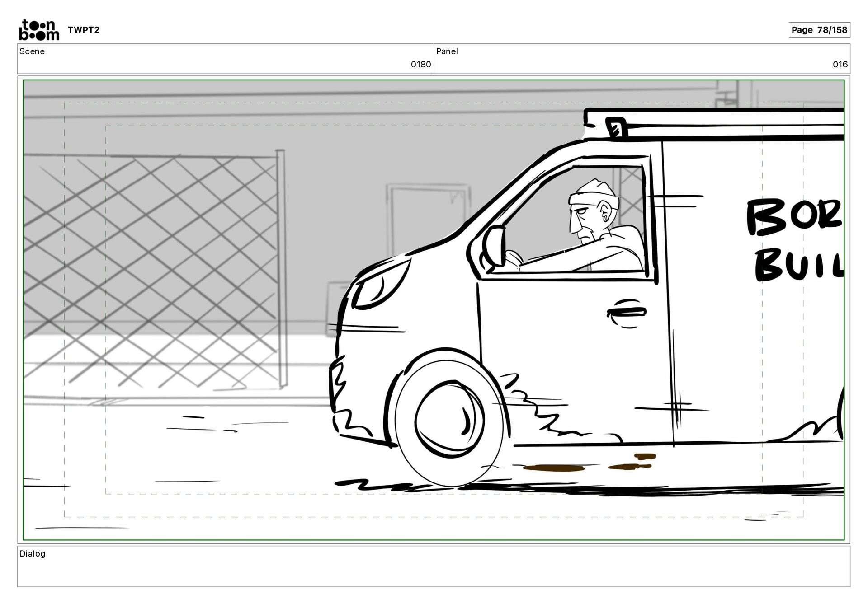Click the brown stain under the van

[x=554, y=468]
